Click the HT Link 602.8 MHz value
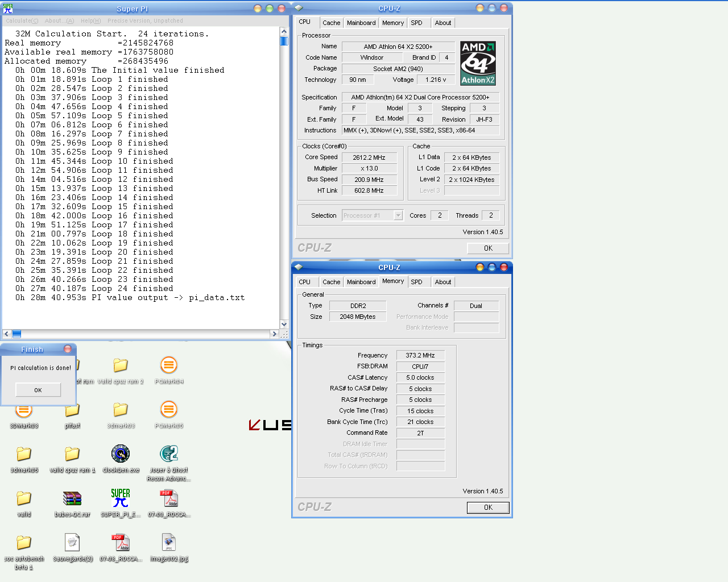The image size is (728, 582). (369, 190)
